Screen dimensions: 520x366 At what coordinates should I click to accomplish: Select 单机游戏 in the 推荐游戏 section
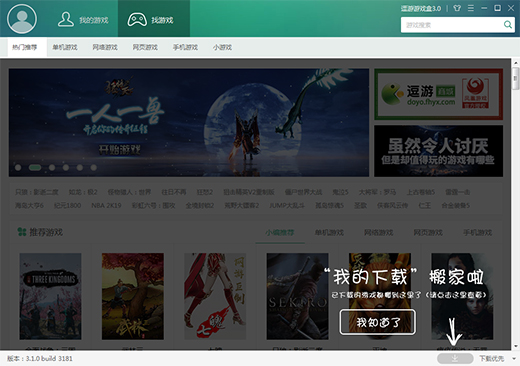(x=329, y=232)
